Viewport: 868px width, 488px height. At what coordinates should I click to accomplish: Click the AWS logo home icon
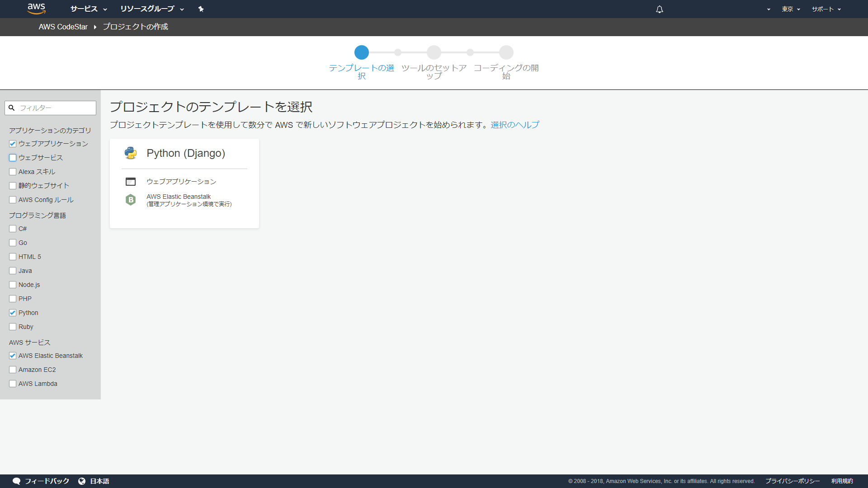(x=36, y=9)
